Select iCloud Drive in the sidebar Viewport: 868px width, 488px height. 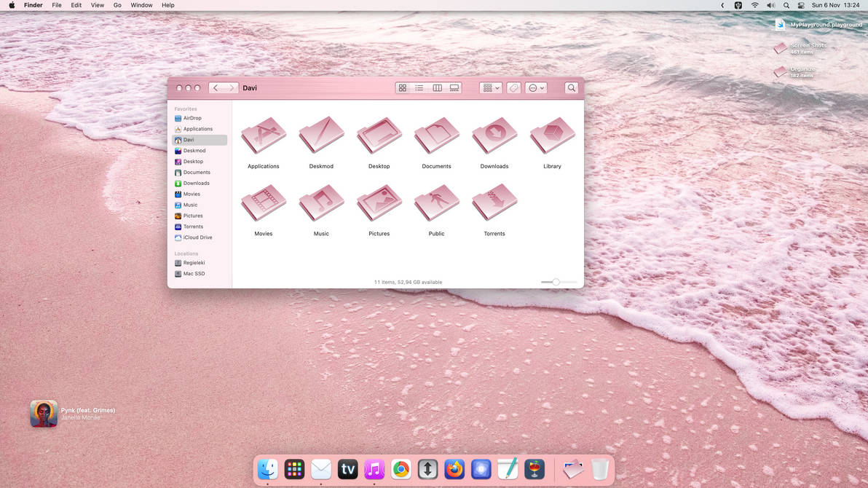tap(200, 237)
